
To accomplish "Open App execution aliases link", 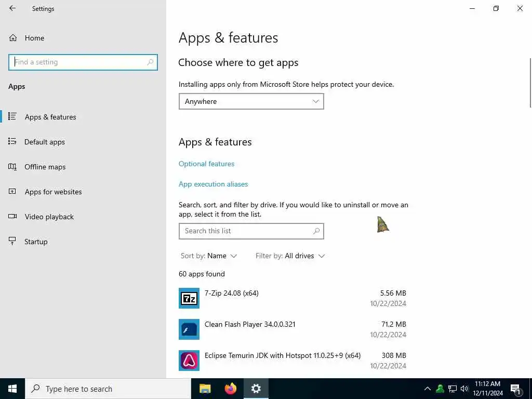I will [x=213, y=184].
